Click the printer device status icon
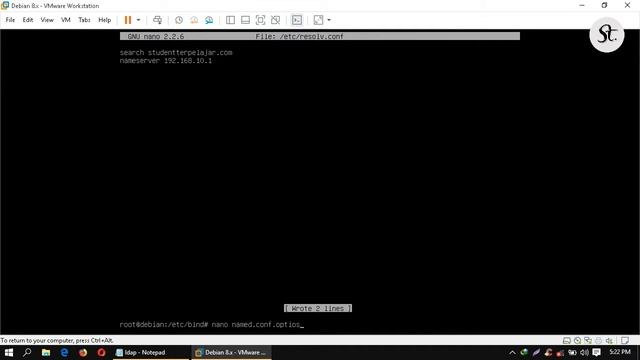The height and width of the screenshot is (360, 640). [598, 340]
